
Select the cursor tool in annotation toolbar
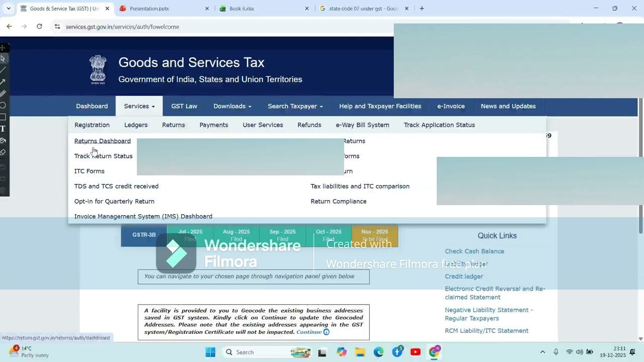coord(3,58)
